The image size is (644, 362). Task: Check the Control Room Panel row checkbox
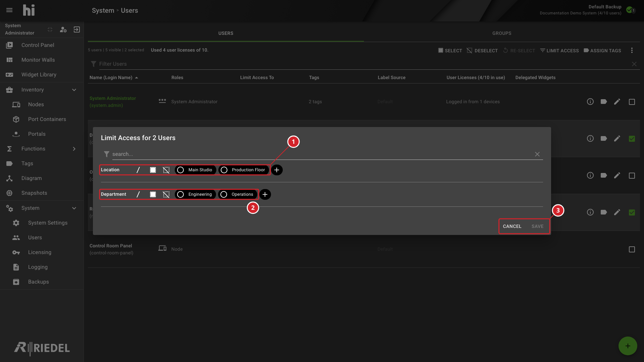click(x=632, y=249)
